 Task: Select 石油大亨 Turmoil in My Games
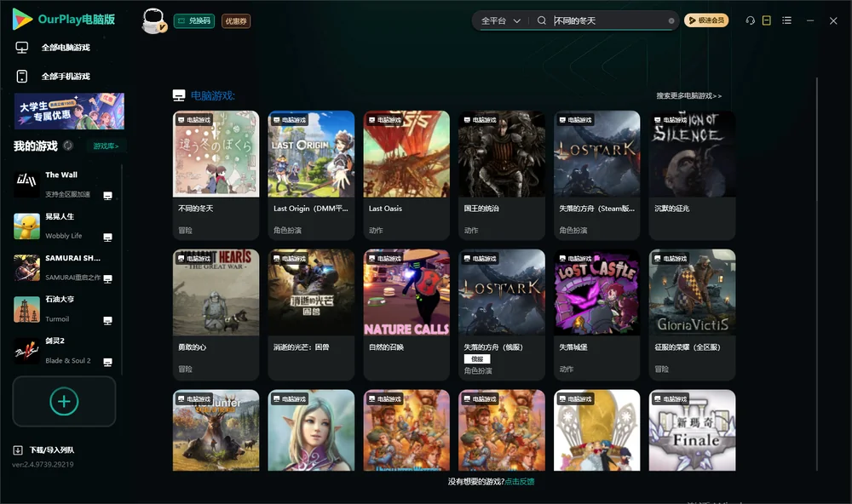(x=64, y=309)
